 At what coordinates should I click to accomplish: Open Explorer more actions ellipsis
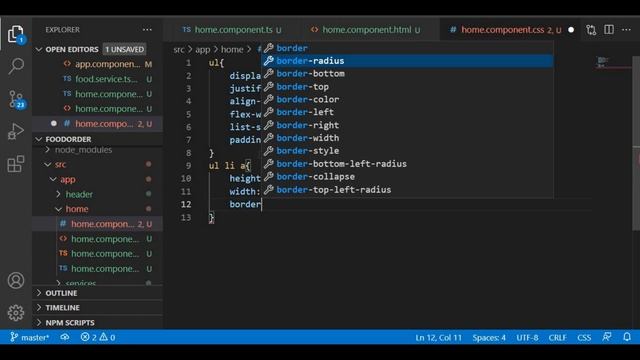147,29
